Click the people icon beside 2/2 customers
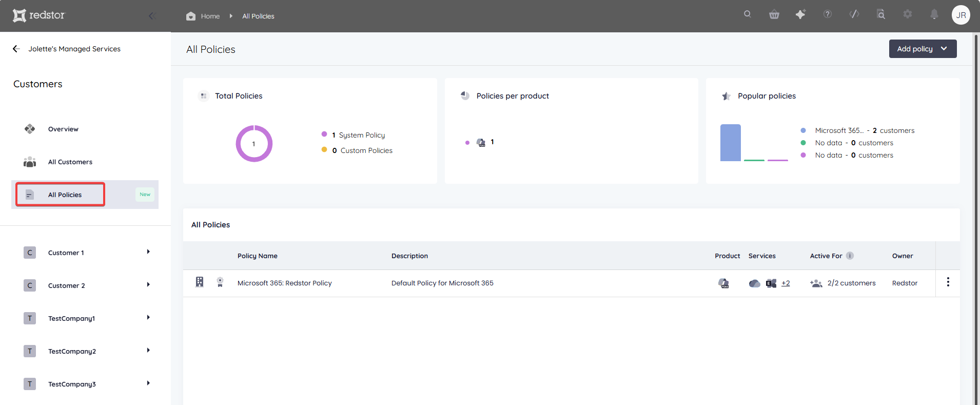This screenshot has width=980, height=405. (816, 283)
